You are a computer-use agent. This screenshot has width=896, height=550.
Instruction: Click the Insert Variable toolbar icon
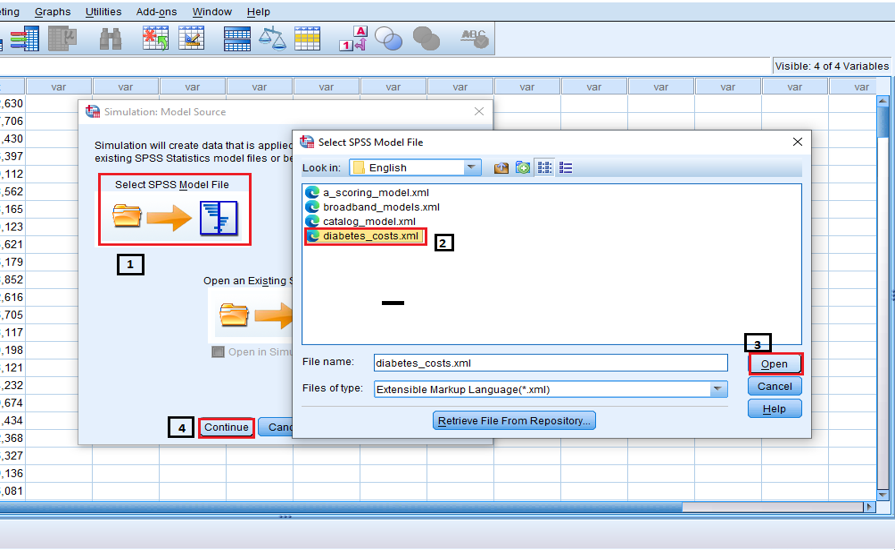tap(191, 39)
